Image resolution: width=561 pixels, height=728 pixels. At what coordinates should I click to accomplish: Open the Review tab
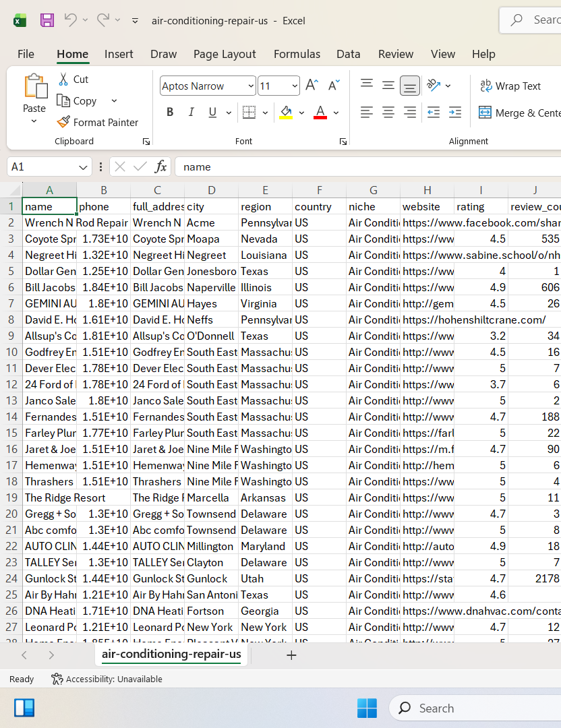396,55
